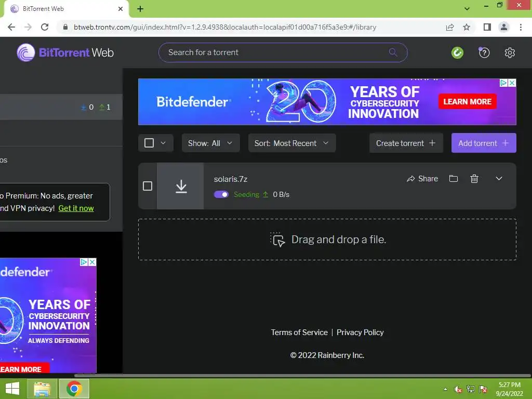Screen dimensions: 532x399
Task: Tick the select-all checkbox
Action: click(x=149, y=143)
